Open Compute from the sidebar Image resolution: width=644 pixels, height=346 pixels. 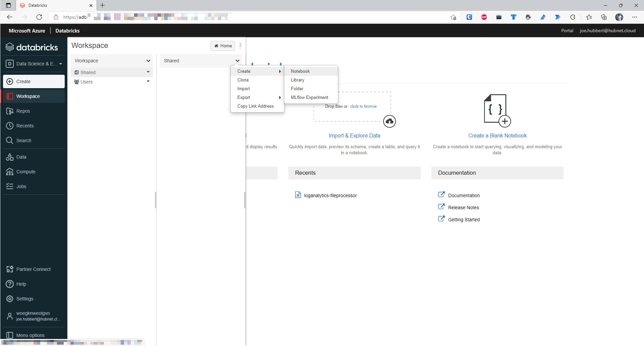(x=10, y=171)
